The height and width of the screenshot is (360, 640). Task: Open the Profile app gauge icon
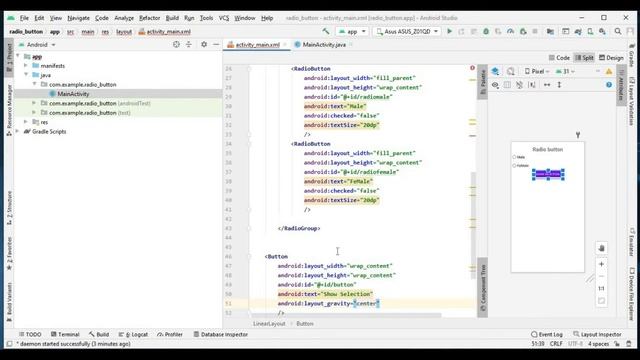coord(510,31)
